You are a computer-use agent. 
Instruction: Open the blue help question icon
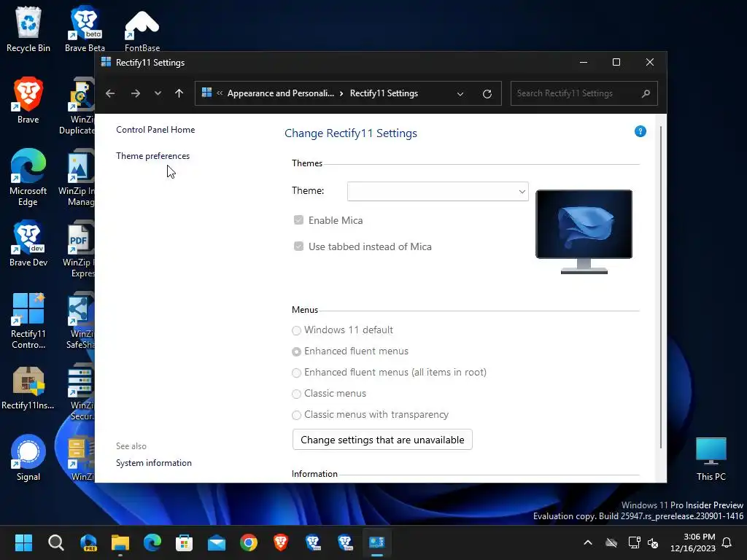tap(640, 131)
